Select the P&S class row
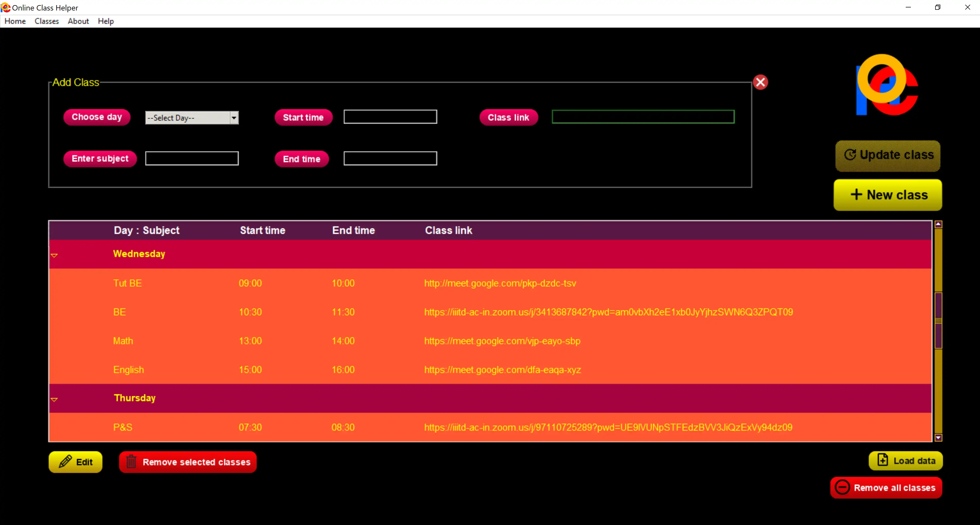The height and width of the screenshot is (525, 980). 490,427
